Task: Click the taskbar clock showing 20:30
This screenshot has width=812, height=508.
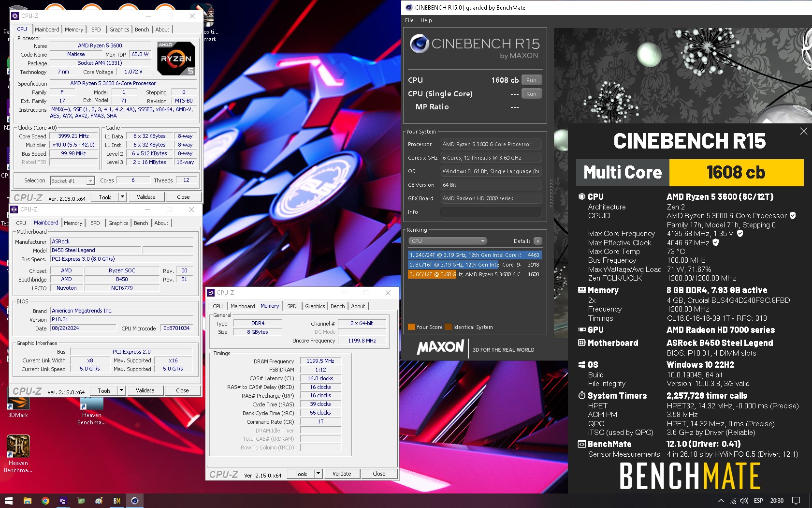Action: 777,501
